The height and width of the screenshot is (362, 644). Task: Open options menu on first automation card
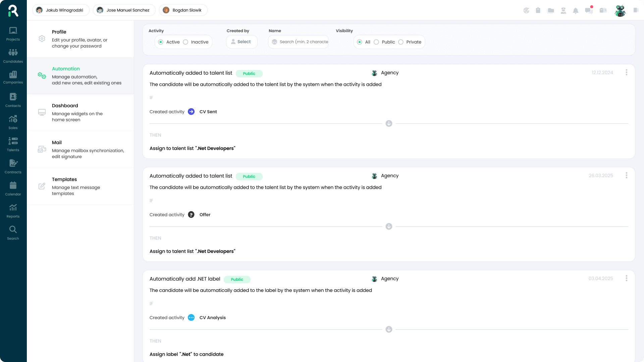pyautogui.click(x=627, y=72)
